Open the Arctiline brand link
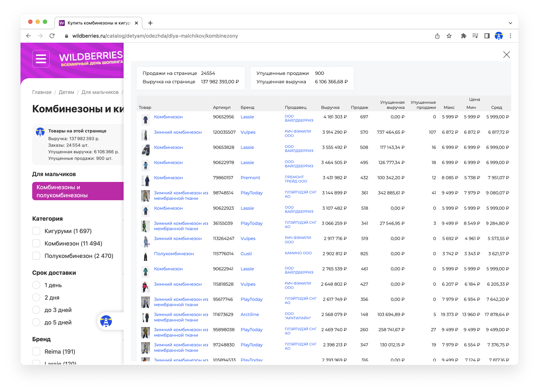This screenshot has height=392, width=539. [250, 315]
